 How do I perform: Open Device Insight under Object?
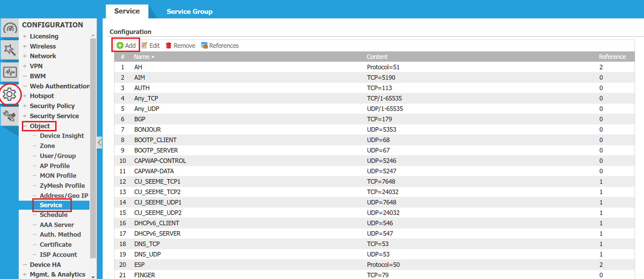click(62, 136)
